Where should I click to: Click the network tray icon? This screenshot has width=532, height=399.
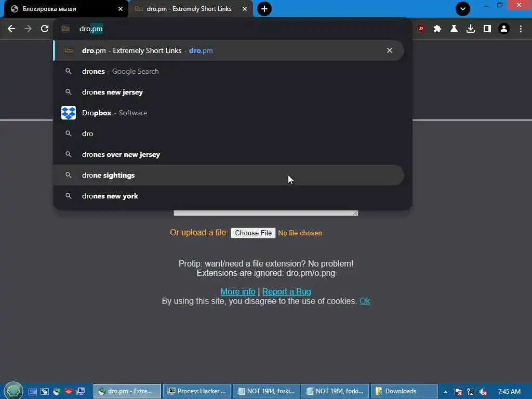pos(471,392)
